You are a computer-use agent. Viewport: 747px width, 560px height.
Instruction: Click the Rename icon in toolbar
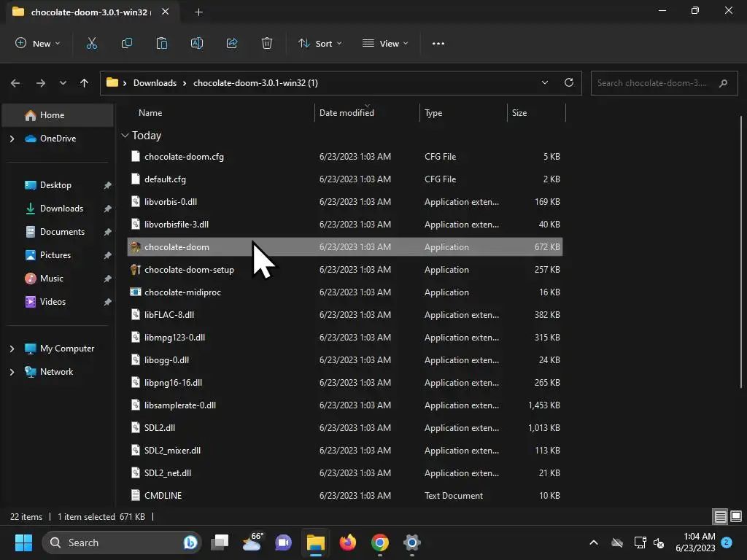click(197, 43)
